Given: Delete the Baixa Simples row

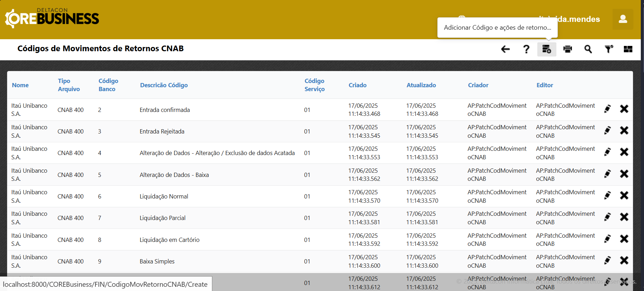Looking at the screenshot, I should coord(624,260).
